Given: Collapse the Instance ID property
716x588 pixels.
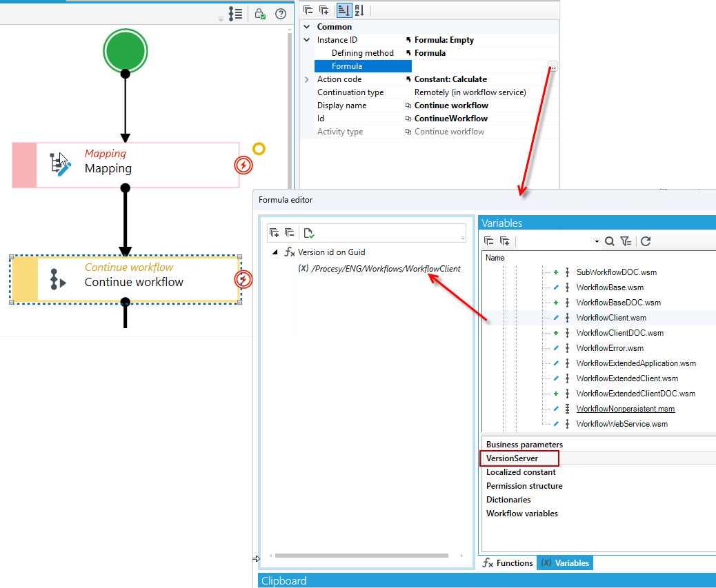Looking at the screenshot, I should (307, 40).
